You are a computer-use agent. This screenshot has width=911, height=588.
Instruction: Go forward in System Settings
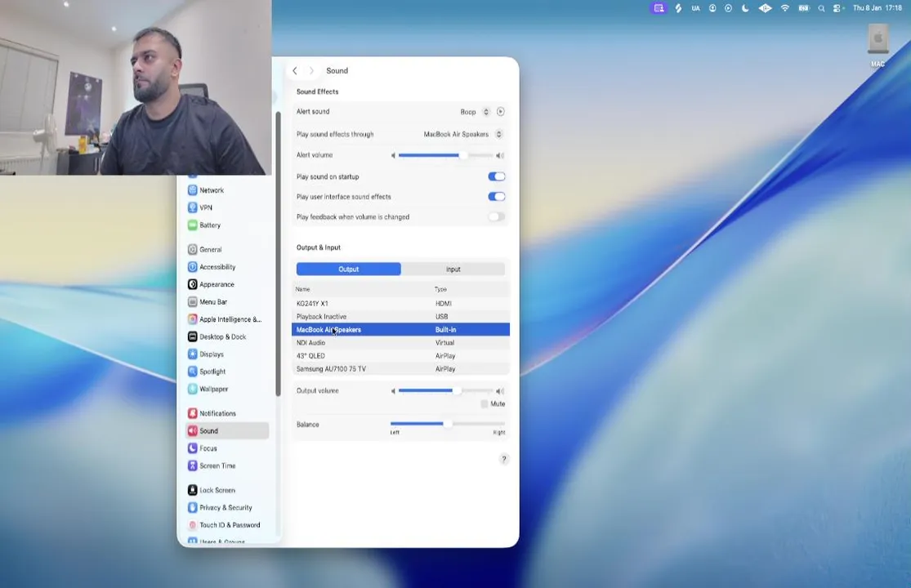[311, 71]
